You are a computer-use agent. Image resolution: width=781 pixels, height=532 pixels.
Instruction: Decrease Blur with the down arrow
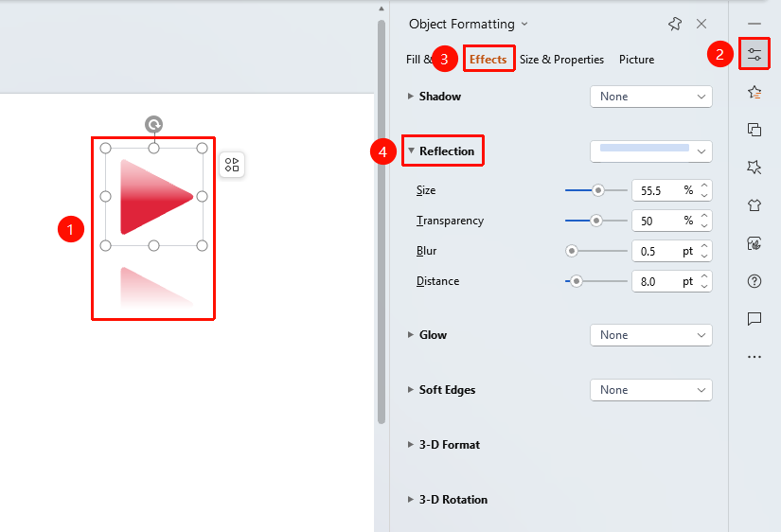(704, 256)
